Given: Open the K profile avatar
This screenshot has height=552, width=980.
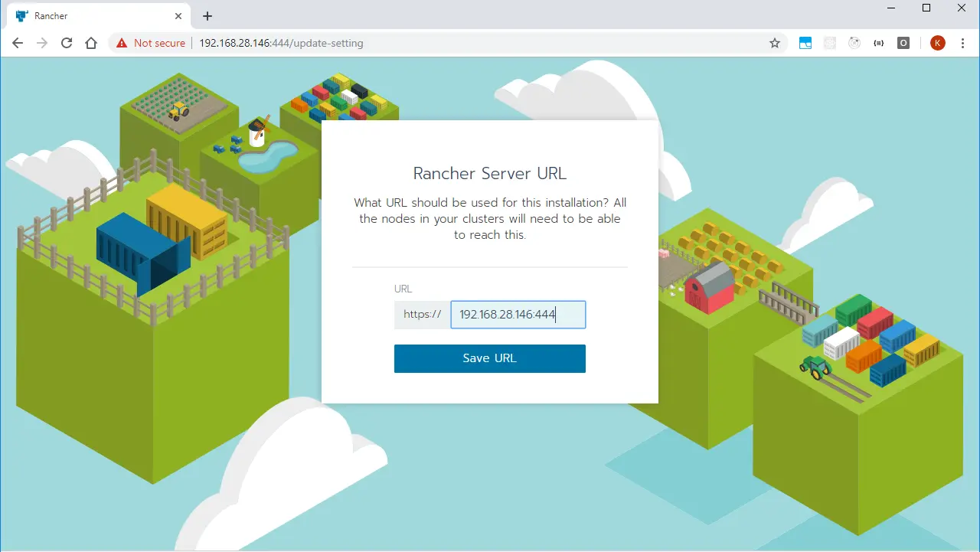Looking at the screenshot, I should [x=937, y=44].
